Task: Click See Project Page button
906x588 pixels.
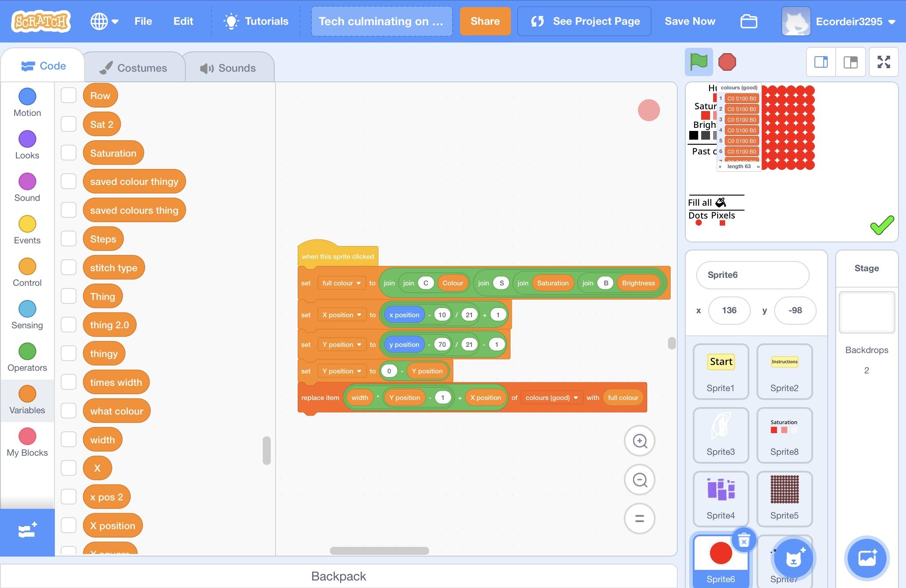Action: 584,21
